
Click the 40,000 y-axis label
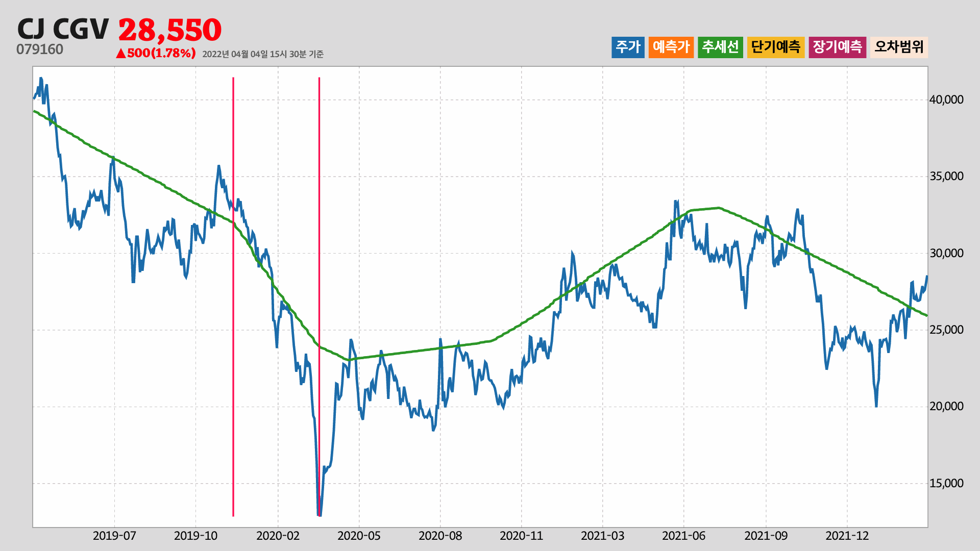(946, 100)
